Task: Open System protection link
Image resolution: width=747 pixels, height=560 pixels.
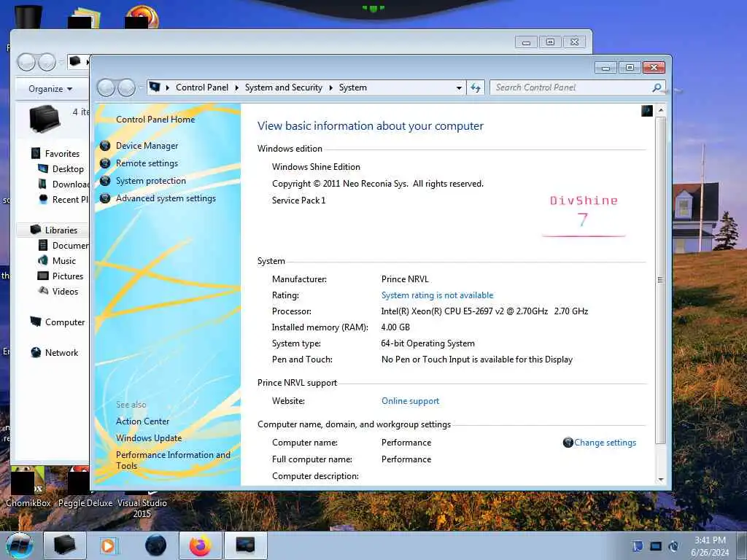Action: pos(150,181)
